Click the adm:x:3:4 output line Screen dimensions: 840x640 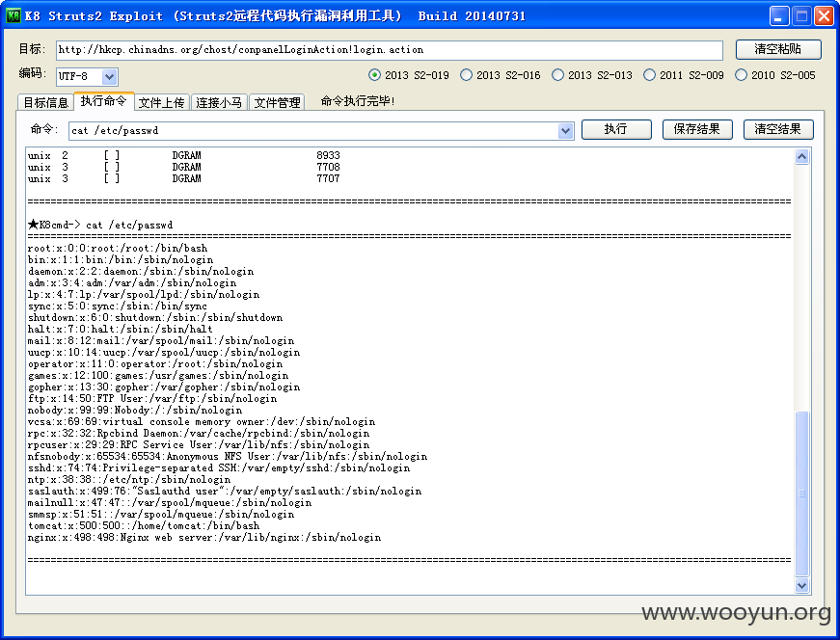click(132, 282)
